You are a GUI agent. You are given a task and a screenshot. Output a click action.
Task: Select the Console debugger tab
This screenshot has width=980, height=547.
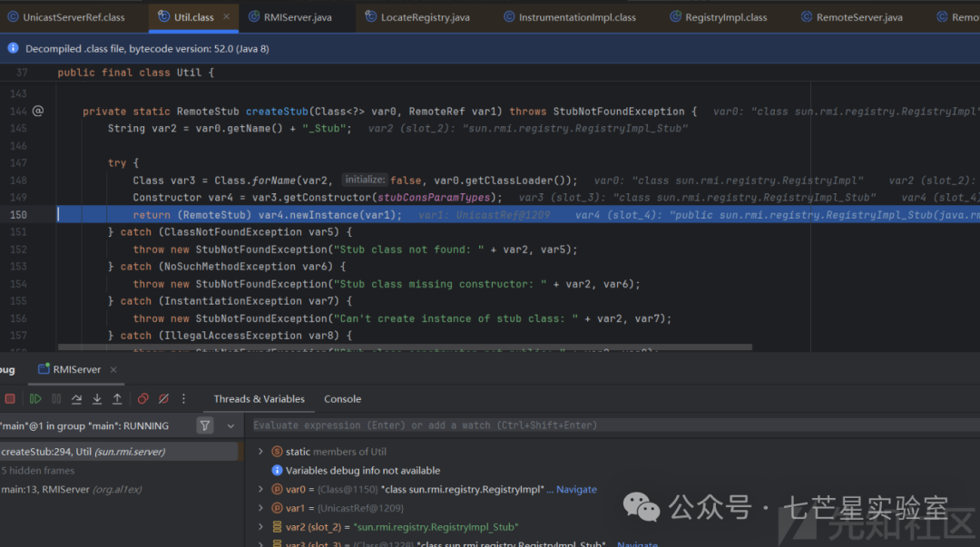342,399
